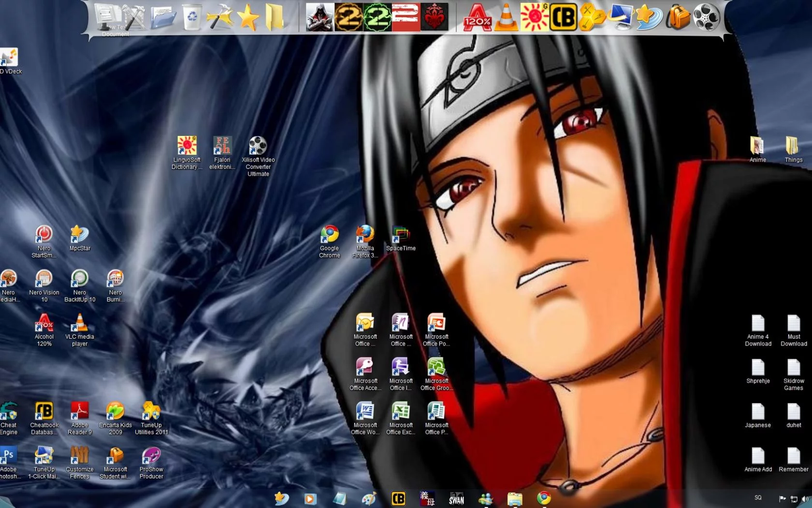
Task: Open the volume speaker tray icon
Action: 805,499
